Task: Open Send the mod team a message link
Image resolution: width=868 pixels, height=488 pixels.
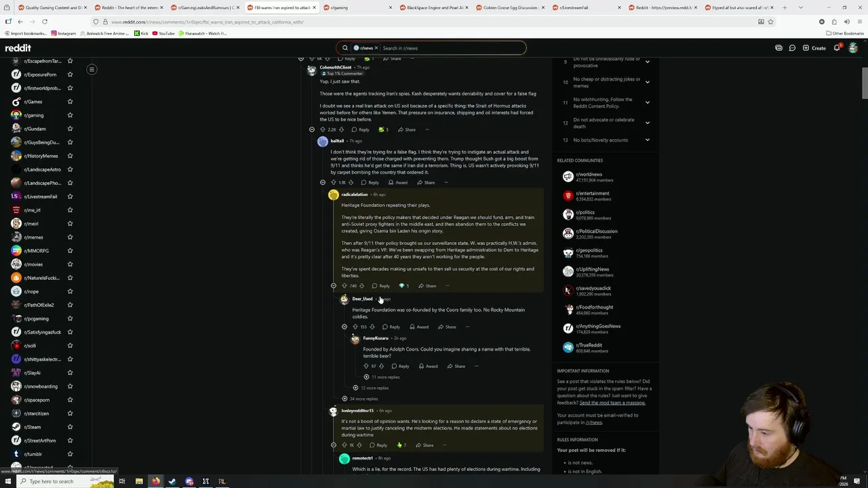Action: [x=612, y=403]
